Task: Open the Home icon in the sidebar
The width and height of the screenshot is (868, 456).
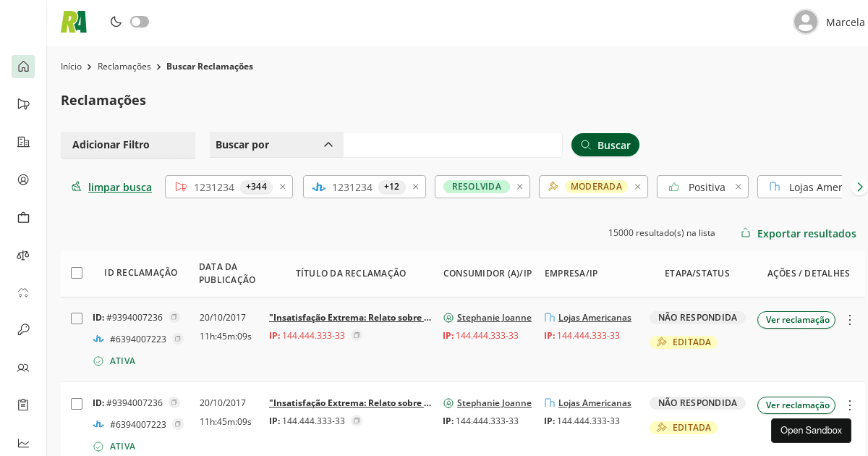Action: tap(23, 67)
